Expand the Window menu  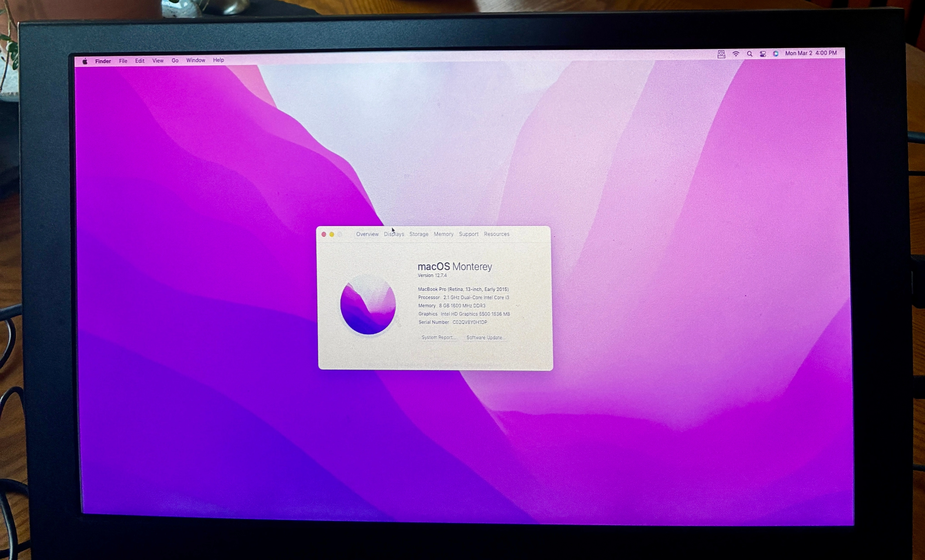[x=196, y=60]
